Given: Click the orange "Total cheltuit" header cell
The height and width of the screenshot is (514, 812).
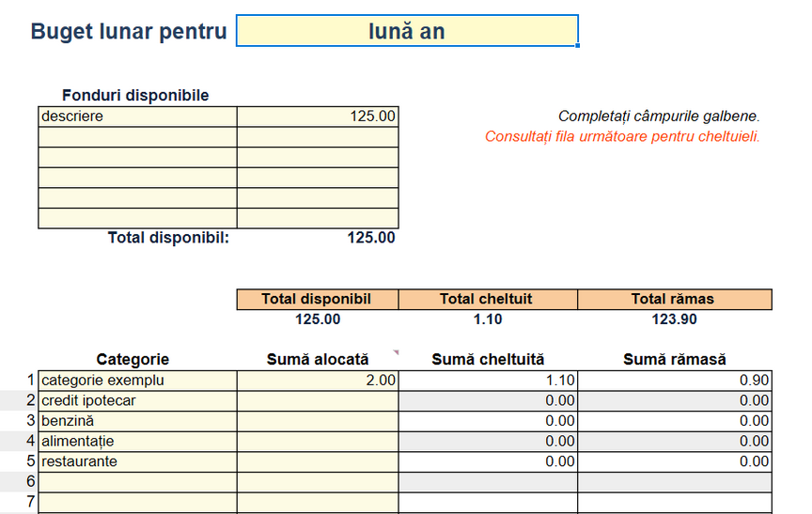Looking at the screenshot, I should tap(487, 299).
